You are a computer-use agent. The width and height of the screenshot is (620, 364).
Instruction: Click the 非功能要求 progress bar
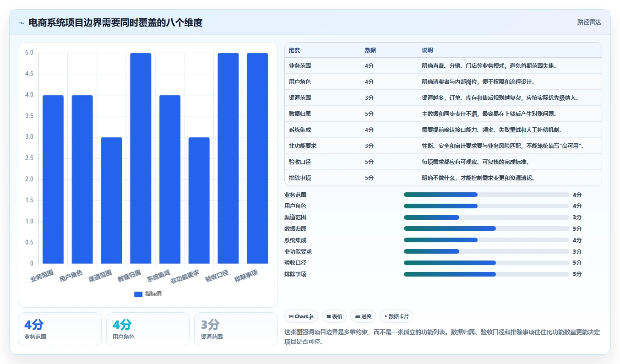[486, 251]
